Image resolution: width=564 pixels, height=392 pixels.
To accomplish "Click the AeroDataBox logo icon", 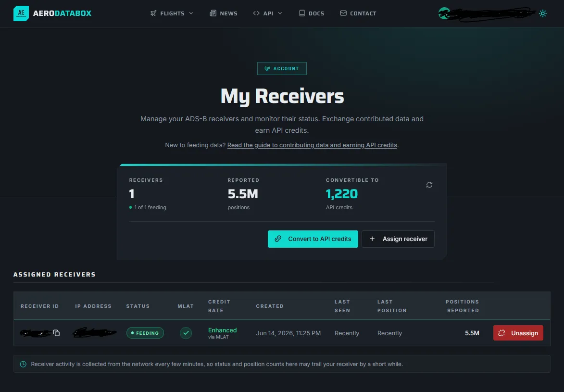I will 21,13.
